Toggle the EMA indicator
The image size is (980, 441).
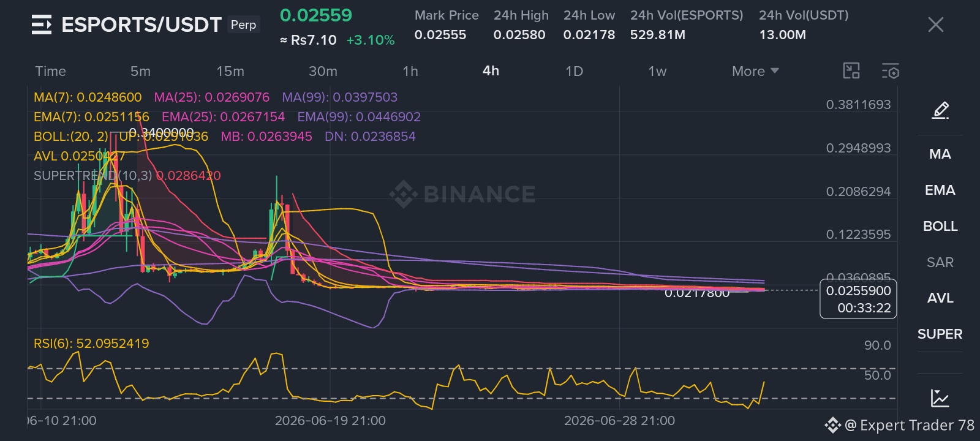(940, 190)
